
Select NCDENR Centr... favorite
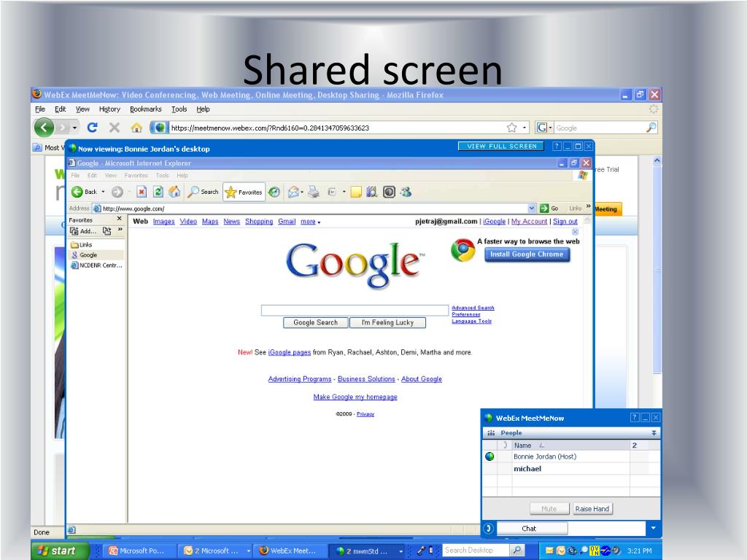97,265
